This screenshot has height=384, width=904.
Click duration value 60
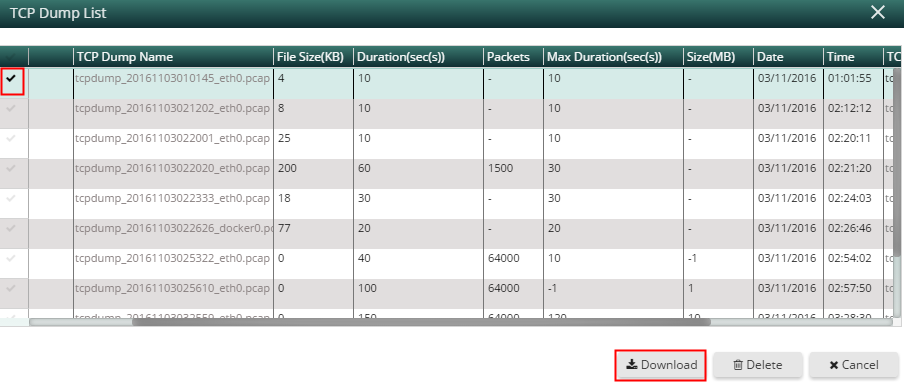coord(364,168)
